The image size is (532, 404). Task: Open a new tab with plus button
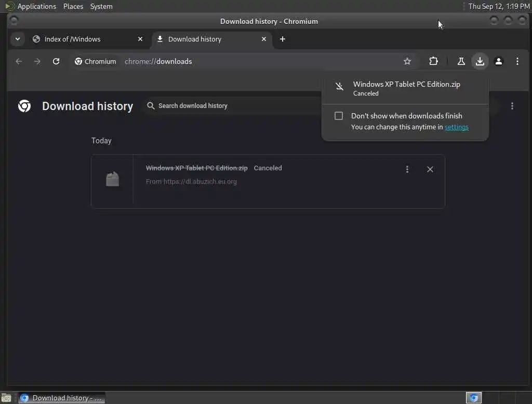282,39
